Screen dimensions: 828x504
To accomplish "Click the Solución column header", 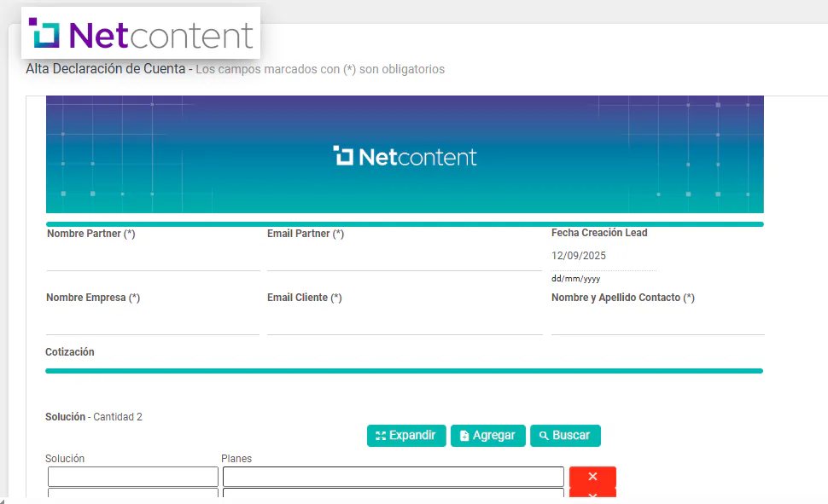I will (65, 459).
